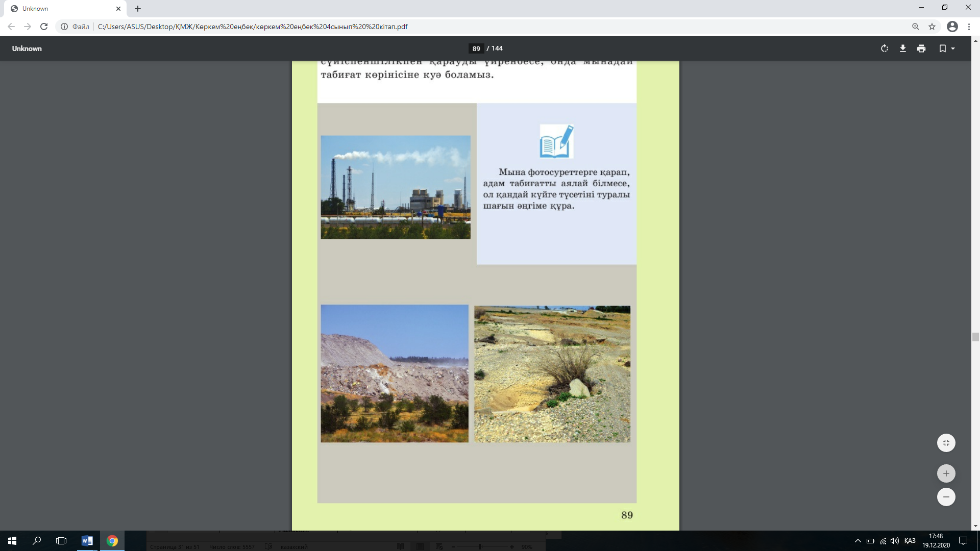980x551 pixels.
Task: Download the PDF file
Action: coord(902,48)
